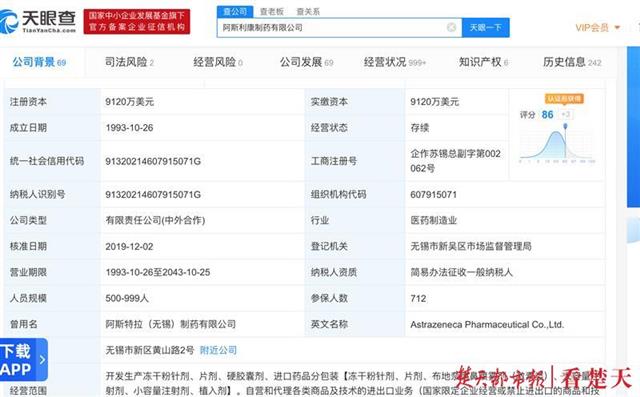Select operating status 存续
640x397 pixels.
pos(420,128)
